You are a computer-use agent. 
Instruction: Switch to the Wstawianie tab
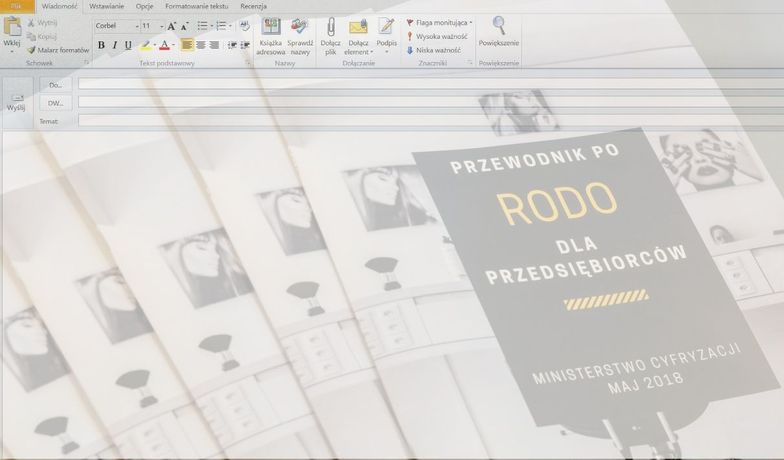click(x=106, y=6)
